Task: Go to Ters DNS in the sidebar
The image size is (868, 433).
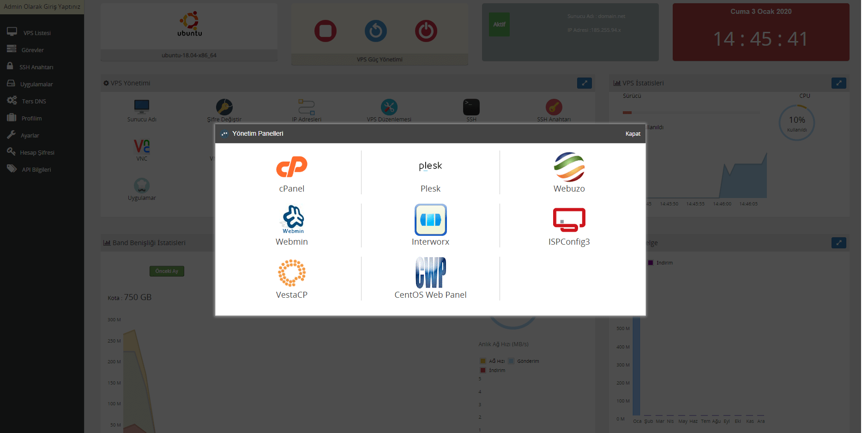Action: tap(34, 101)
